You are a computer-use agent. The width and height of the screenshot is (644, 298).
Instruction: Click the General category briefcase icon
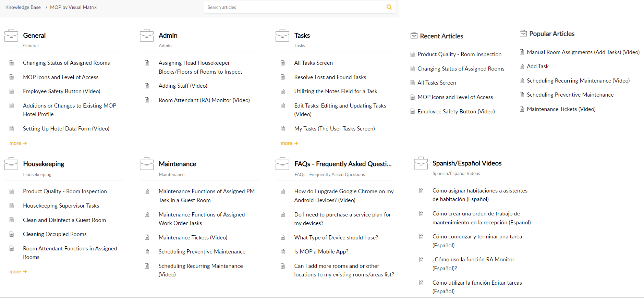point(11,35)
